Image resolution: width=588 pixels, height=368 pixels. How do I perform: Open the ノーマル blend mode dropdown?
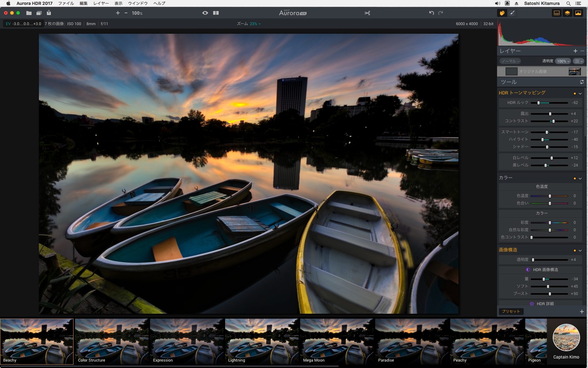pos(510,61)
